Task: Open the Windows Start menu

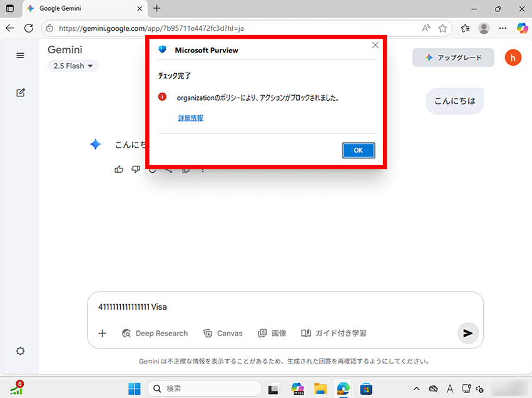Action: (x=135, y=389)
